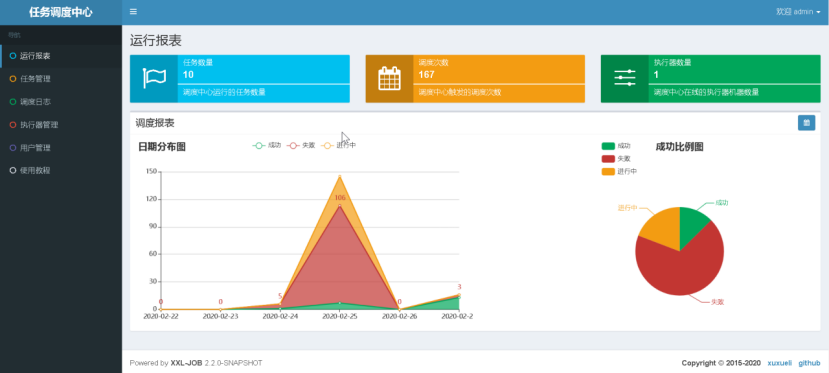Toggle the 进行中 series in the line chart legend
Image resolution: width=829 pixels, height=373 pixels.
click(338, 145)
